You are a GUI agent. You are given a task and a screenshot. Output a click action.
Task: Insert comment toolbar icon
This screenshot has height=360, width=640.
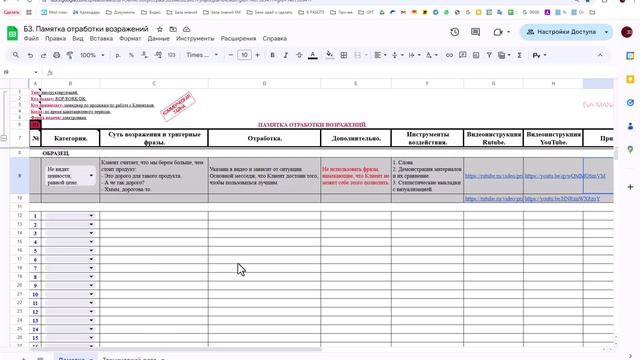[x=462, y=55]
